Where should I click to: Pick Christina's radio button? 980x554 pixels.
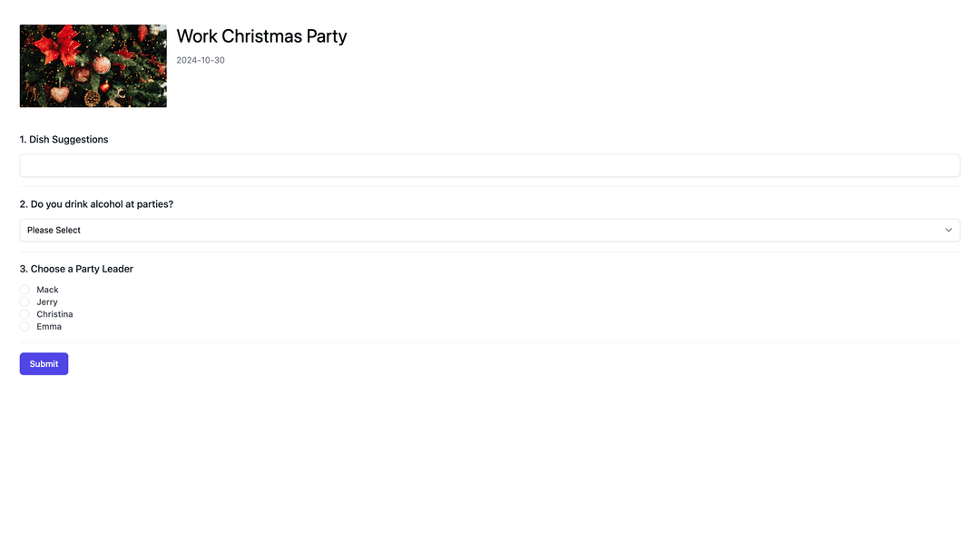tap(24, 314)
